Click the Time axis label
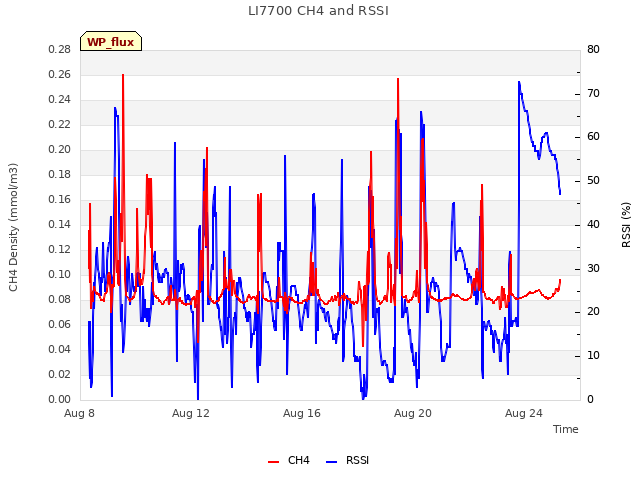This screenshot has width=640, height=480. pyautogui.click(x=565, y=429)
